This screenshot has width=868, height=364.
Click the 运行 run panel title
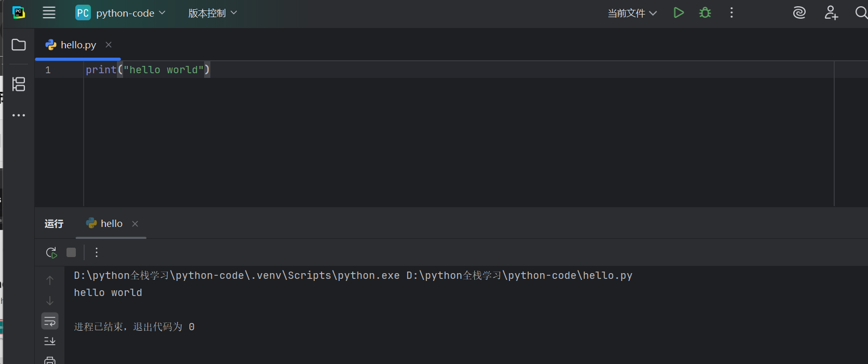54,224
